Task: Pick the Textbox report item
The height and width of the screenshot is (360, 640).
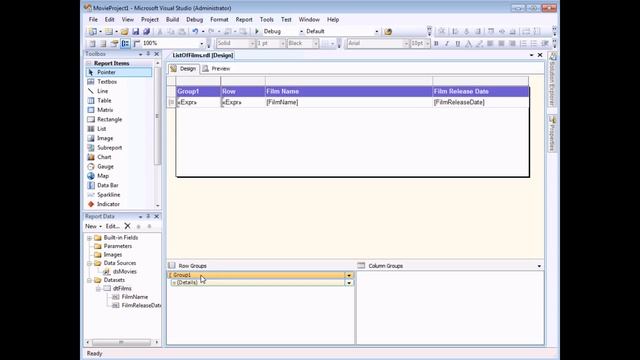Action: [x=107, y=82]
